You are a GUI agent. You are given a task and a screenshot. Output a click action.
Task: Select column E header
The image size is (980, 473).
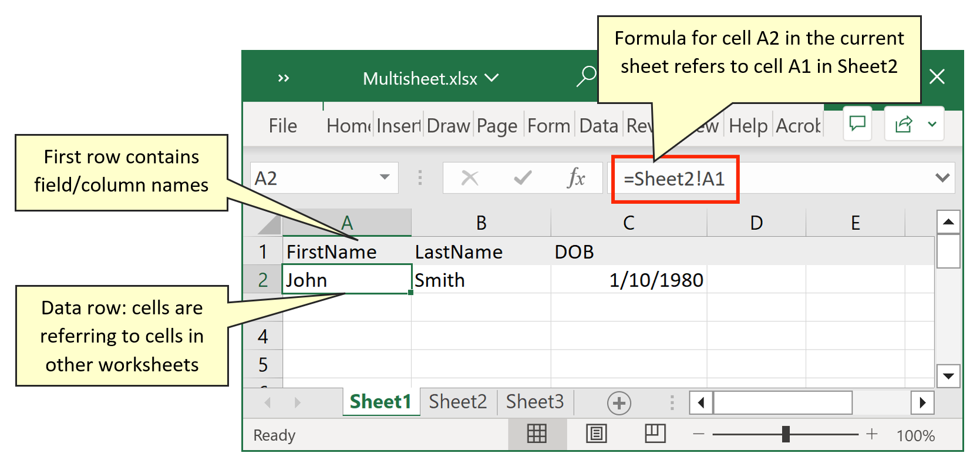856,223
